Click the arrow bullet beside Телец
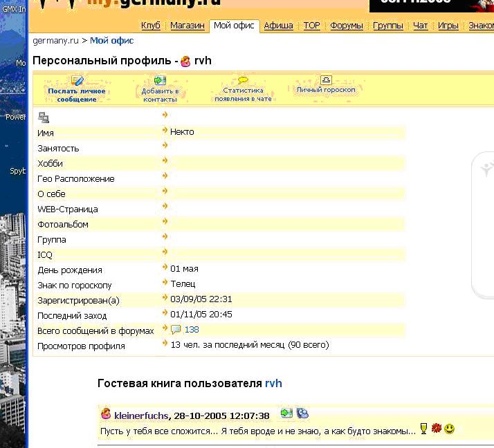 [165, 282]
